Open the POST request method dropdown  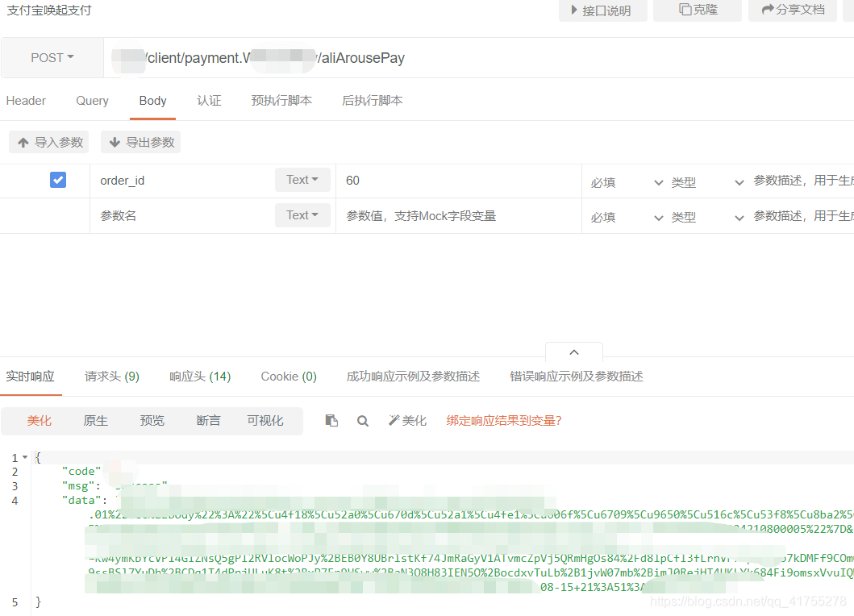point(52,57)
